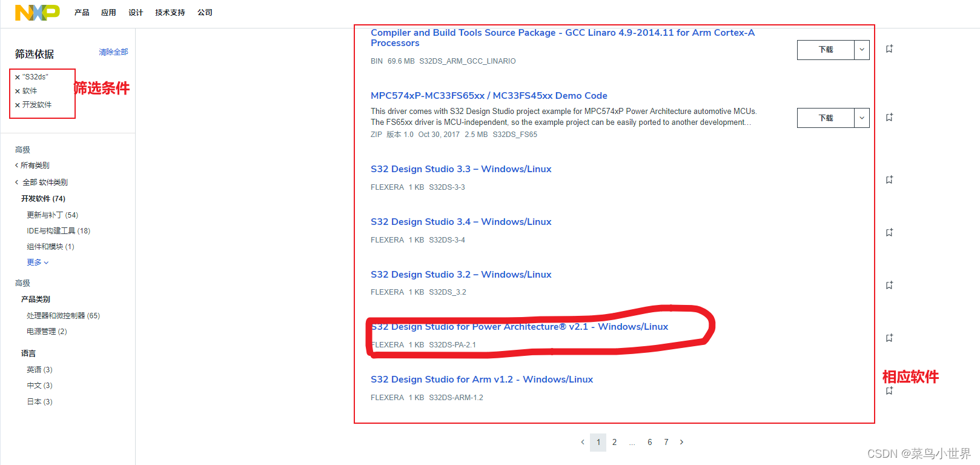Bookmark the MPC574xP Demo Code item
This screenshot has height=465, width=980.
tap(889, 117)
